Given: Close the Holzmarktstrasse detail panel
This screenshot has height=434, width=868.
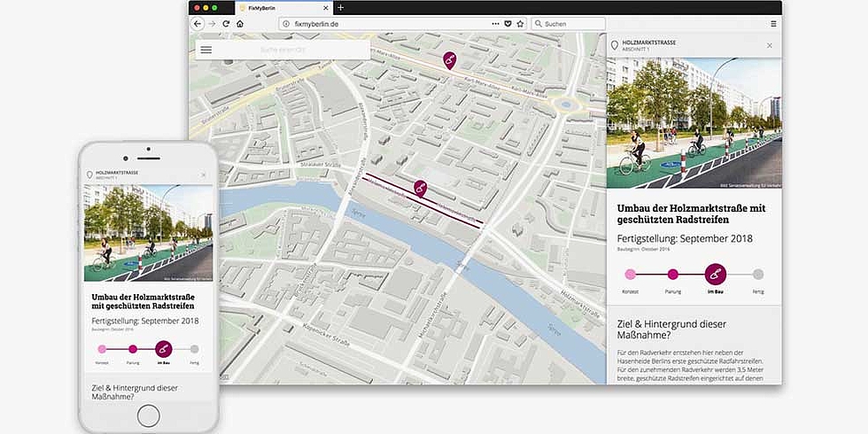Looking at the screenshot, I should point(770,45).
